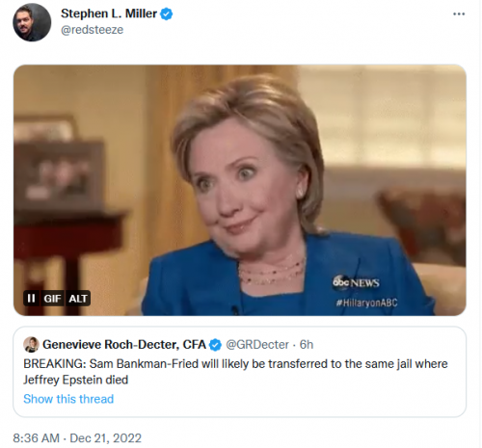Pause the GIF with the pause button
Viewport: 482px width, 448px height.
[31, 299]
